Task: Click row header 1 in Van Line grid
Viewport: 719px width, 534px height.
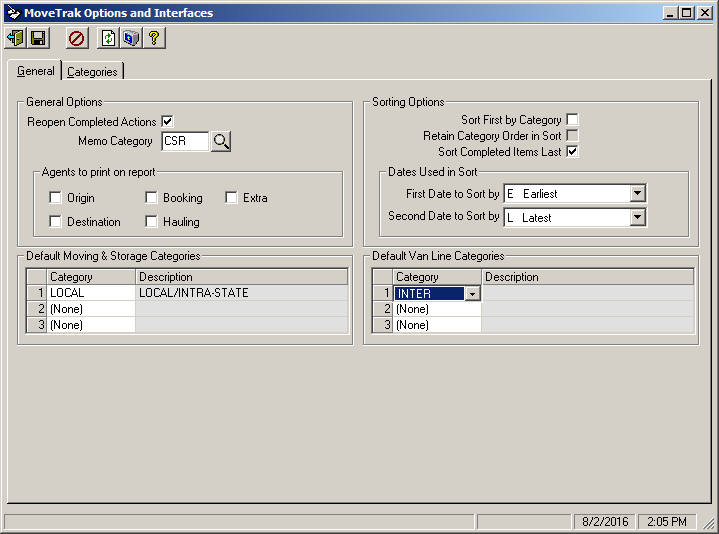Action: (x=382, y=293)
